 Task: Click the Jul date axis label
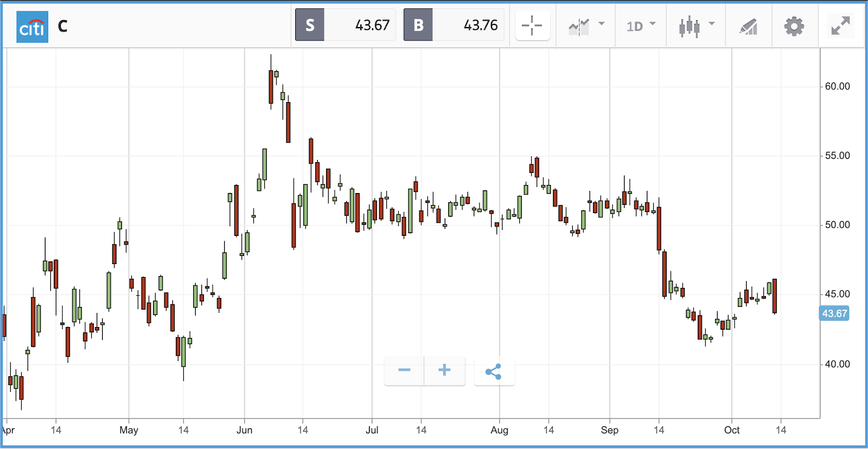point(372,430)
